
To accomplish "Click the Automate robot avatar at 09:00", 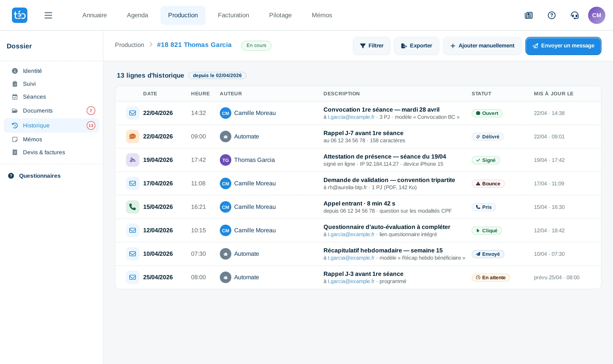I will tap(226, 137).
